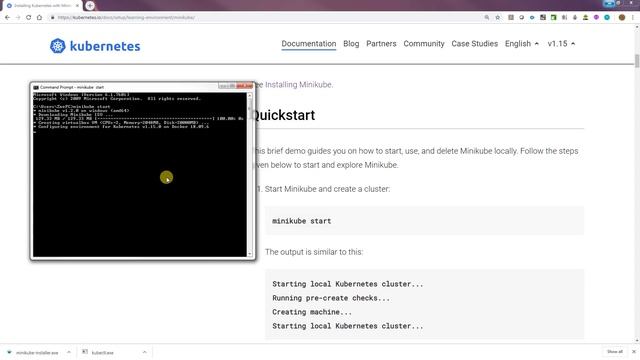Reload the page
Image resolution: width=640 pixels, height=360 pixels.
[x=29, y=18]
